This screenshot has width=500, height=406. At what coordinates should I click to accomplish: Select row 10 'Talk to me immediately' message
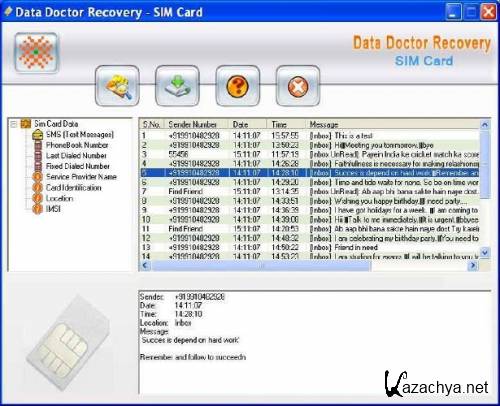(310, 219)
